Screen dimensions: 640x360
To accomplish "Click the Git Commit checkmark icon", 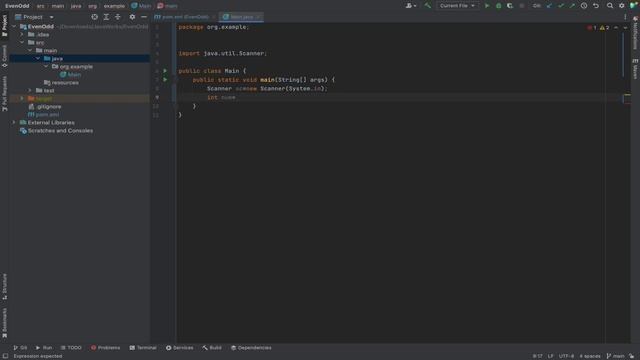I will [561, 6].
